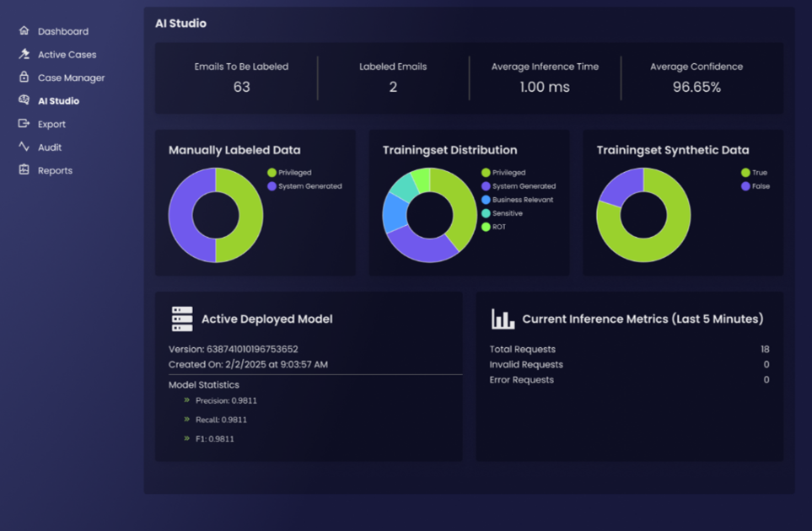Select the Export door-arrow icon
This screenshot has height=531, width=812.
pyautogui.click(x=24, y=123)
